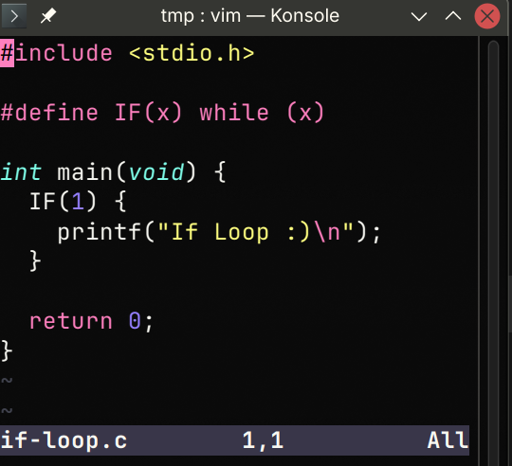Click on 'IF(1)' macro call

63,201
